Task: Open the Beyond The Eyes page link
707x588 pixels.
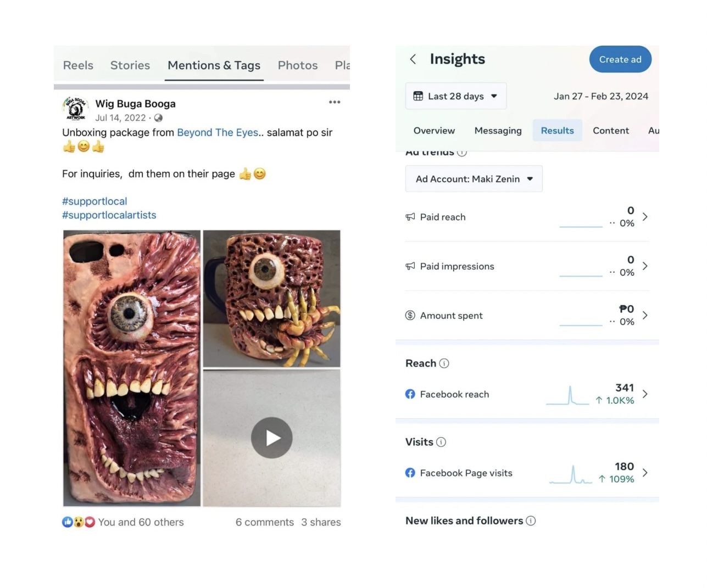Action: (x=218, y=132)
